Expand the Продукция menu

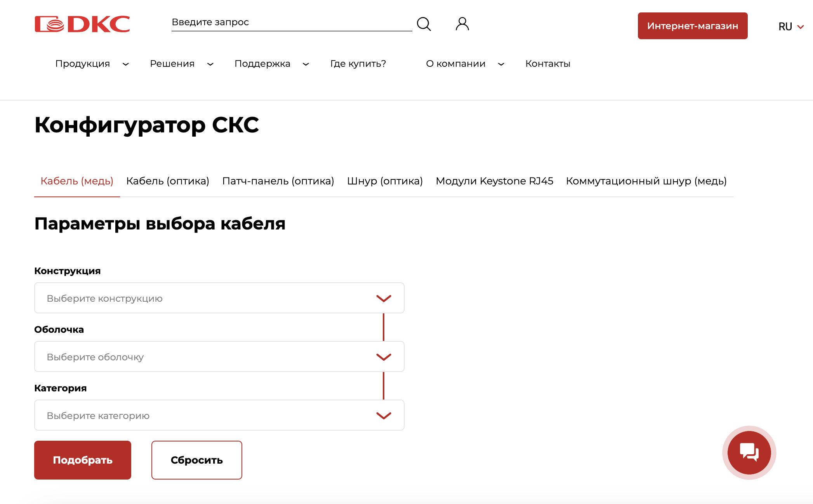tap(92, 64)
